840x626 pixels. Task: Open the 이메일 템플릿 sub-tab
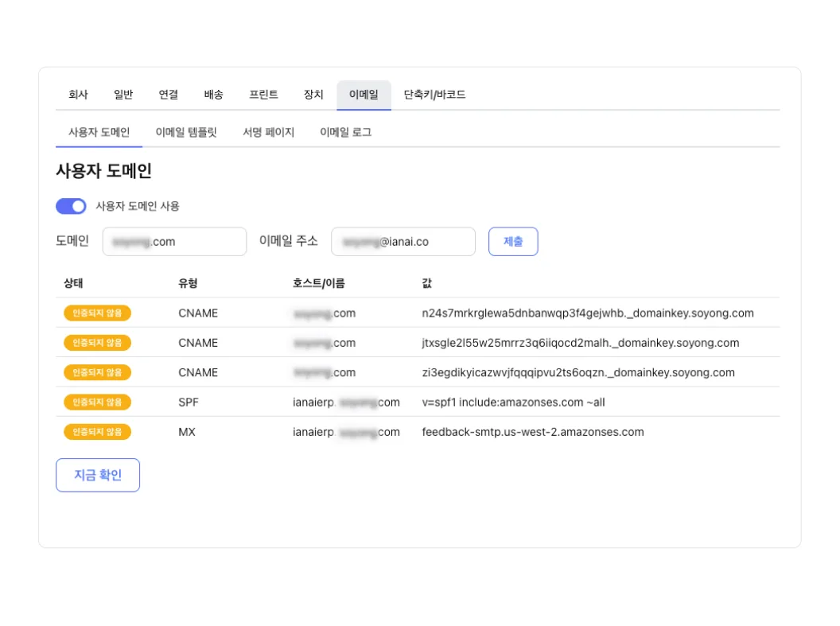click(185, 132)
